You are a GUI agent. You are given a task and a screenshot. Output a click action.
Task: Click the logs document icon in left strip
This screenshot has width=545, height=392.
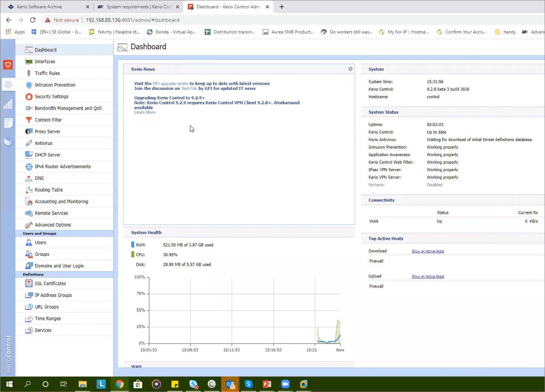(8, 123)
